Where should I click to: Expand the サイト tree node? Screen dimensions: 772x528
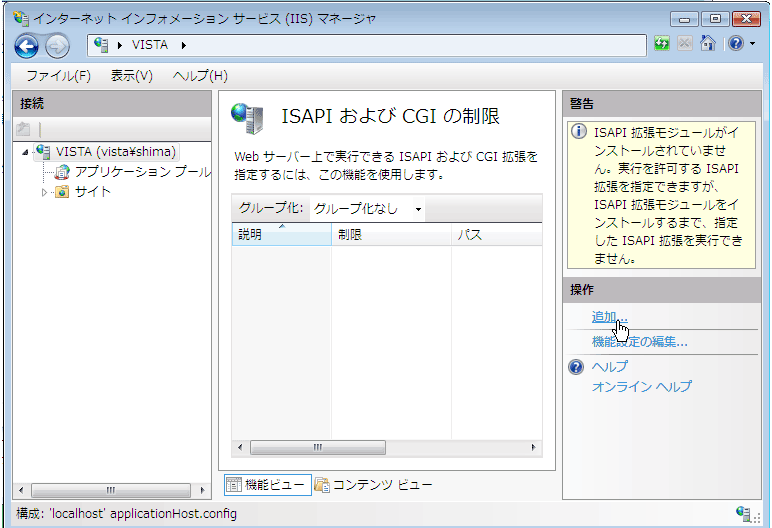[x=44, y=192]
